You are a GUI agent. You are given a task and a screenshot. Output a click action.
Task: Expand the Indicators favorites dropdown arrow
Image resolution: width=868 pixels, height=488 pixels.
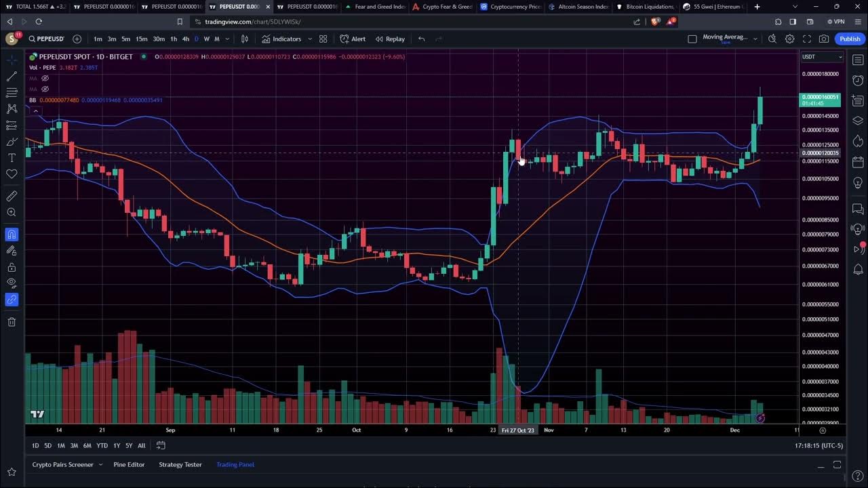pos(310,39)
